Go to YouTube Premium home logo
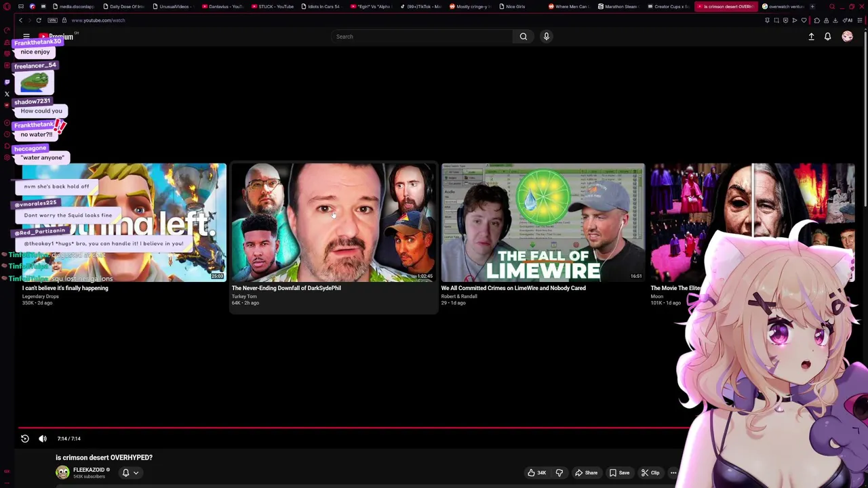 tap(56, 37)
